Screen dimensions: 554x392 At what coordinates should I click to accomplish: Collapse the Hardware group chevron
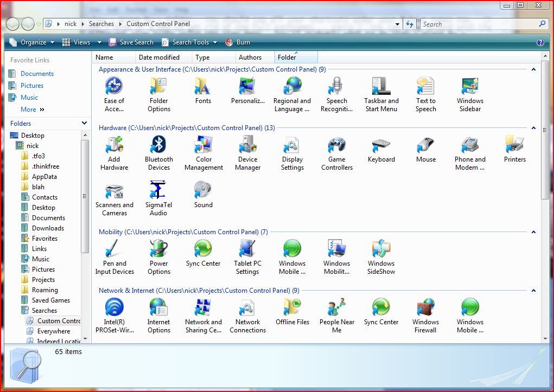tap(533, 128)
